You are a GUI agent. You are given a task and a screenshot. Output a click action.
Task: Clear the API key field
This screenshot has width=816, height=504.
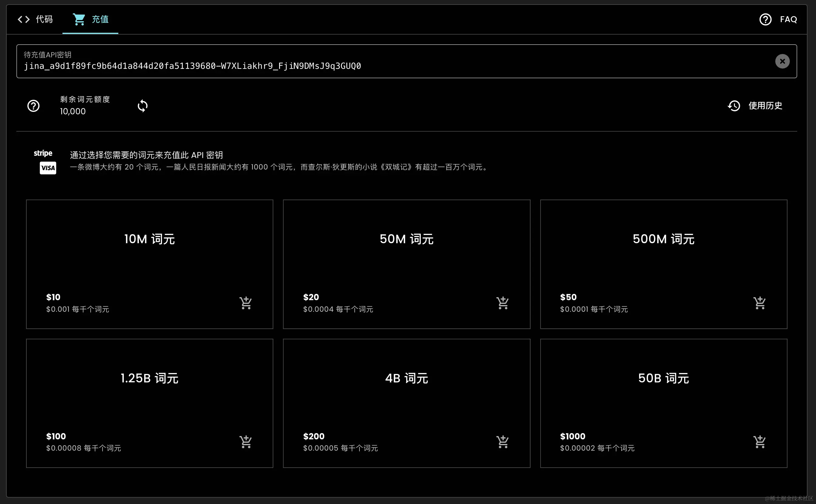click(x=782, y=61)
